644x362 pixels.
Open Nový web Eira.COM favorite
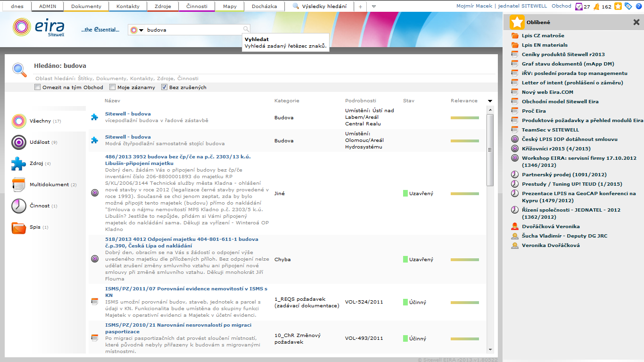coord(548,92)
